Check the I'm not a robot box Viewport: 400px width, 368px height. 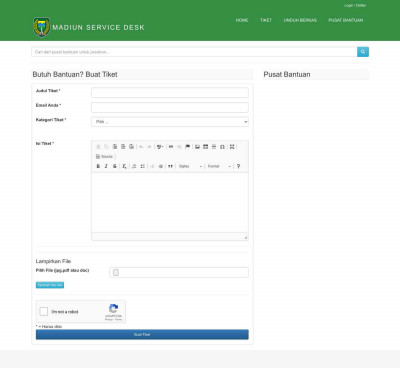(x=44, y=311)
